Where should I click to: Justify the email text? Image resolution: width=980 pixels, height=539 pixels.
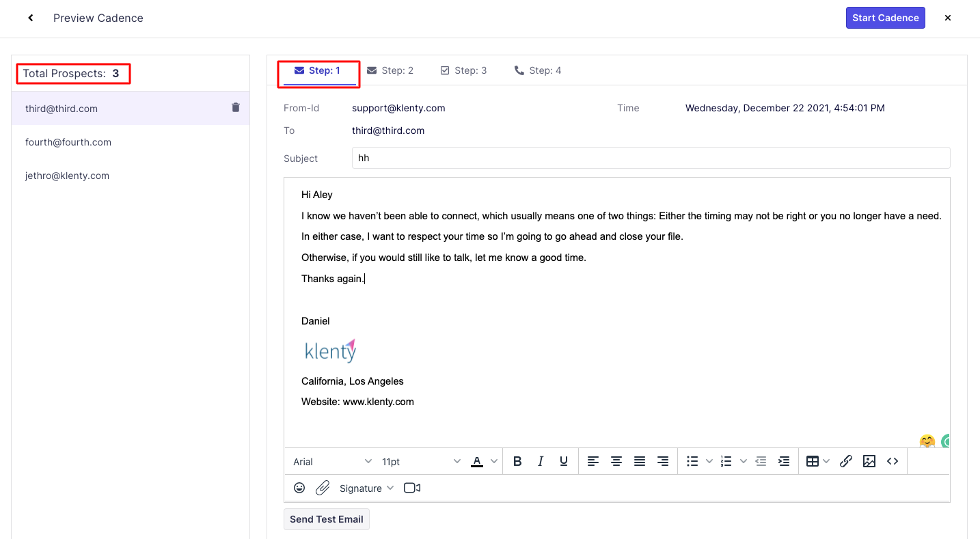(x=640, y=461)
